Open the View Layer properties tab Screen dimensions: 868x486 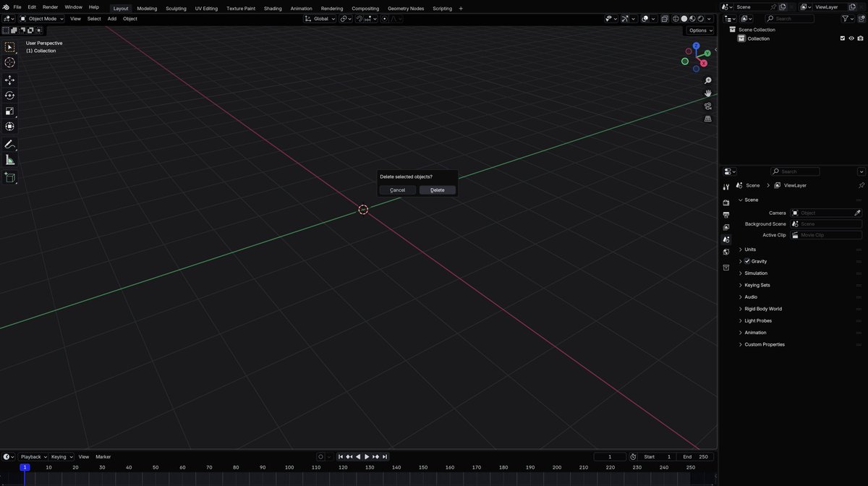(x=726, y=227)
